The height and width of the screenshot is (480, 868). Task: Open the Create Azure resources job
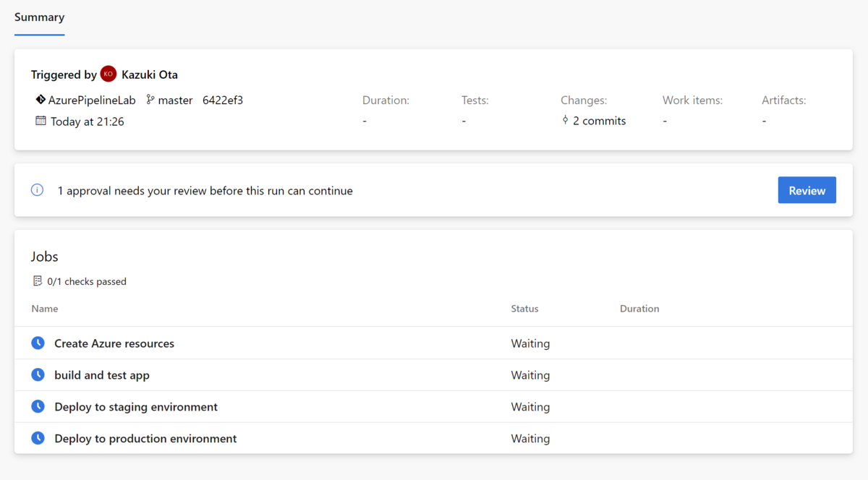tap(114, 343)
